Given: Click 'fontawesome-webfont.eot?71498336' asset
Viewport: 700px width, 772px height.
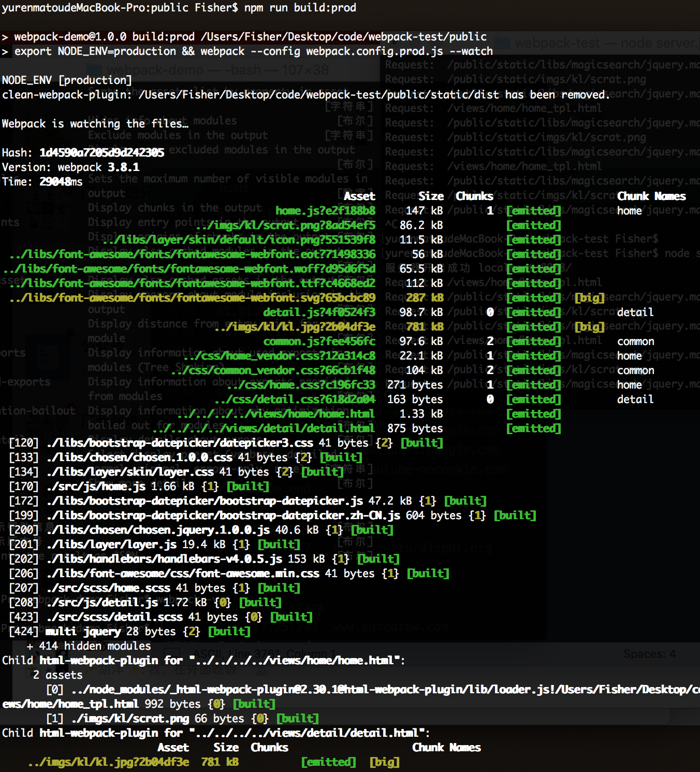Looking at the screenshot, I should point(192,254).
